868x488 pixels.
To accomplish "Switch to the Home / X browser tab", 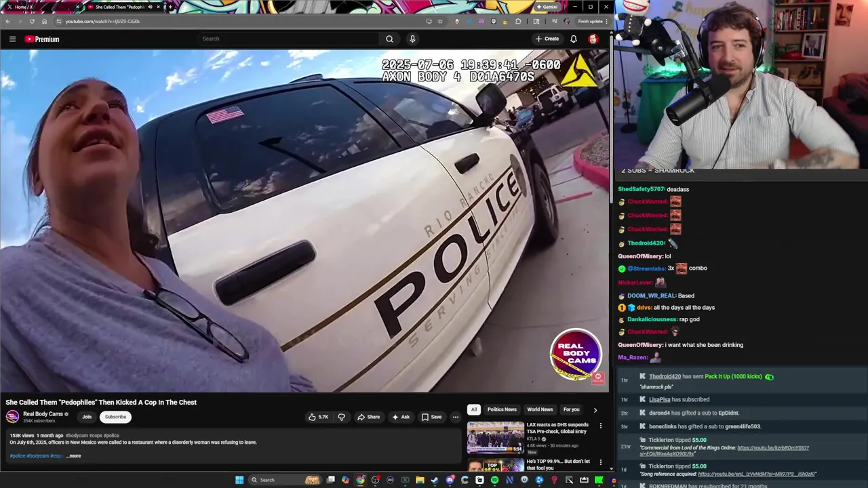I will tap(41, 7).
